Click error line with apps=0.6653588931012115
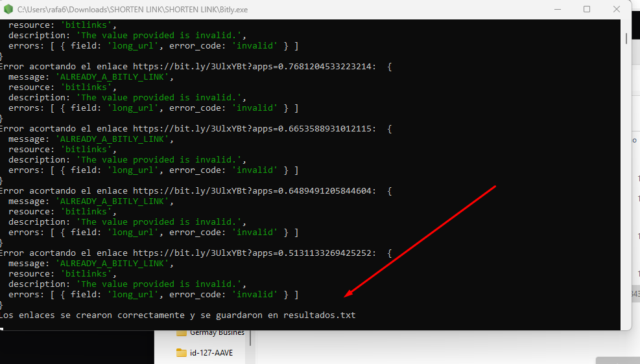The height and width of the screenshot is (364, 640). pos(196,129)
